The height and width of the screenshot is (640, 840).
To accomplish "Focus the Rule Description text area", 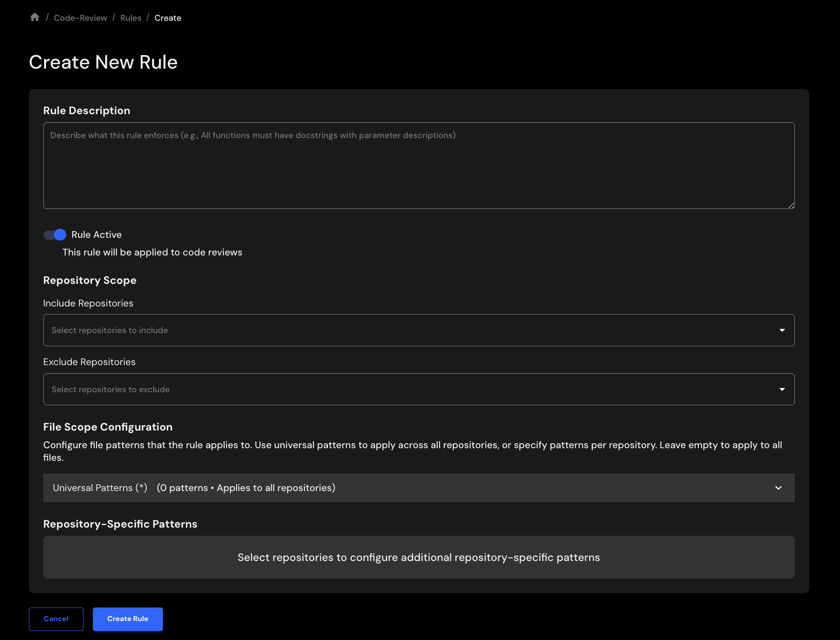I will 419,166.
